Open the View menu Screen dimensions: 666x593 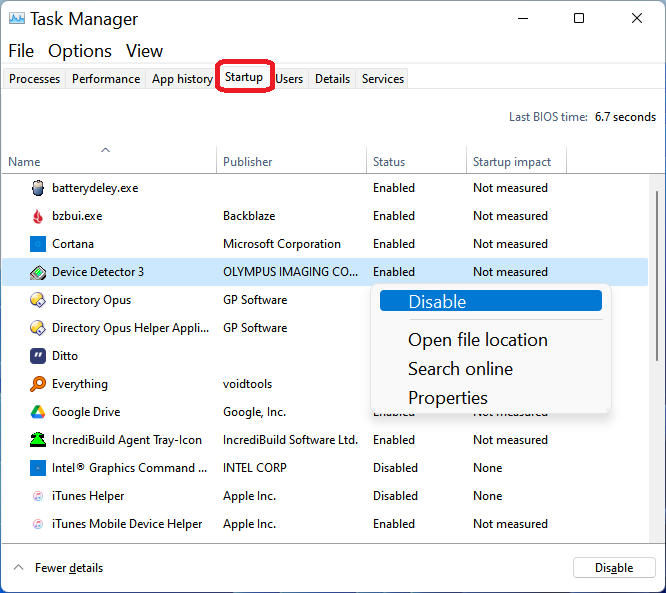[144, 51]
